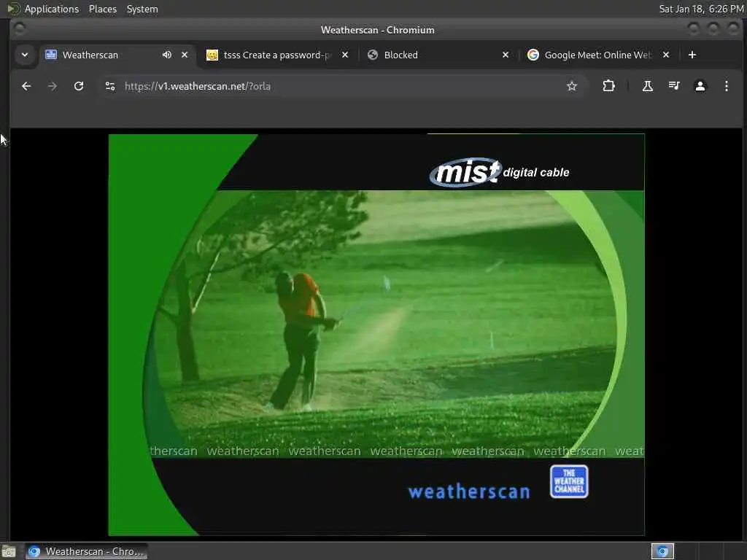Open the System menu

point(142,9)
